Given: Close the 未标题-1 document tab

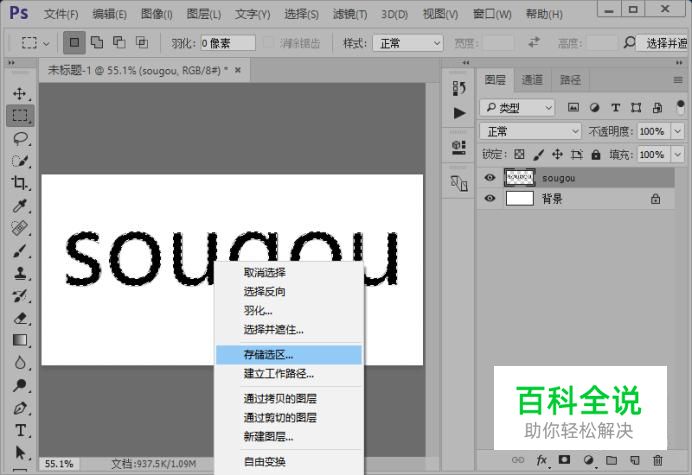Looking at the screenshot, I should point(238,70).
